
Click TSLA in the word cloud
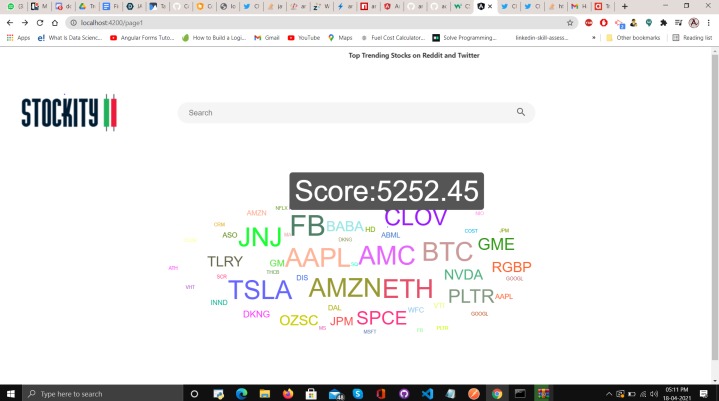click(260, 290)
